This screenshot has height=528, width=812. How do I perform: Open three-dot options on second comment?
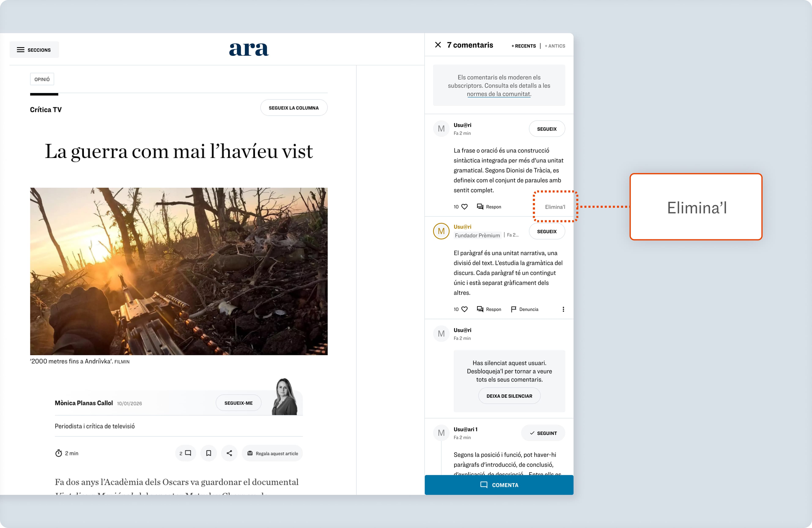[563, 309]
